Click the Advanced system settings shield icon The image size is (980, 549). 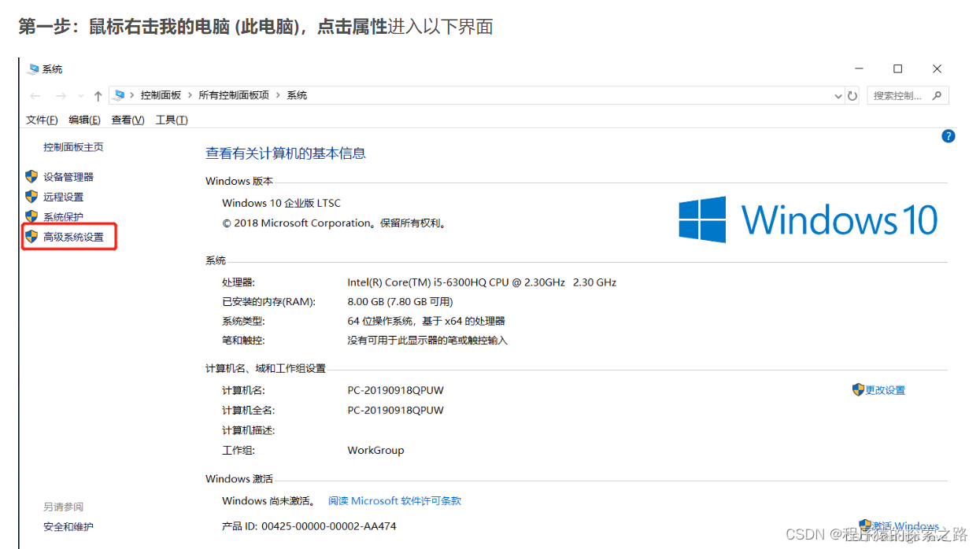pos(31,237)
